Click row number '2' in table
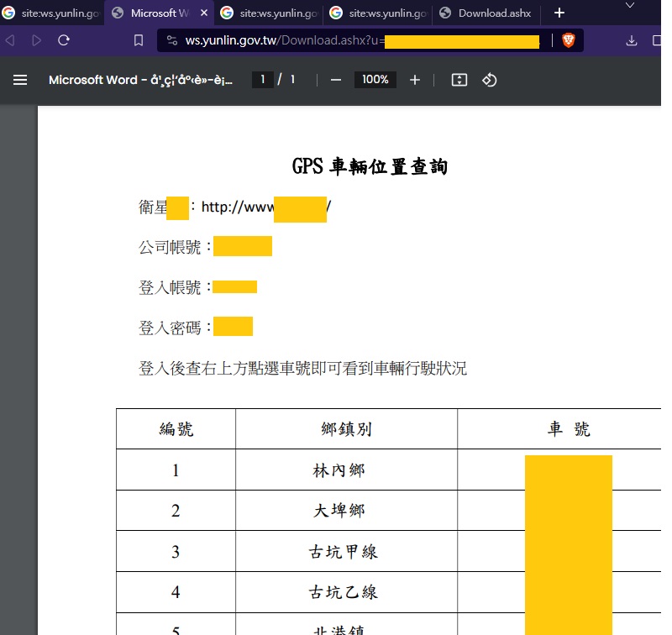This screenshot has height=635, width=672. tap(176, 511)
